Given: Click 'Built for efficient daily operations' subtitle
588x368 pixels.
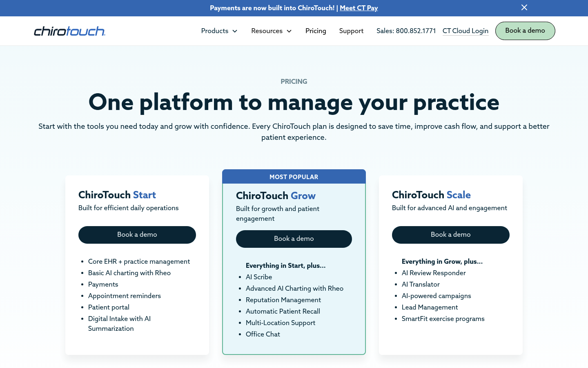Looking at the screenshot, I should (129, 208).
